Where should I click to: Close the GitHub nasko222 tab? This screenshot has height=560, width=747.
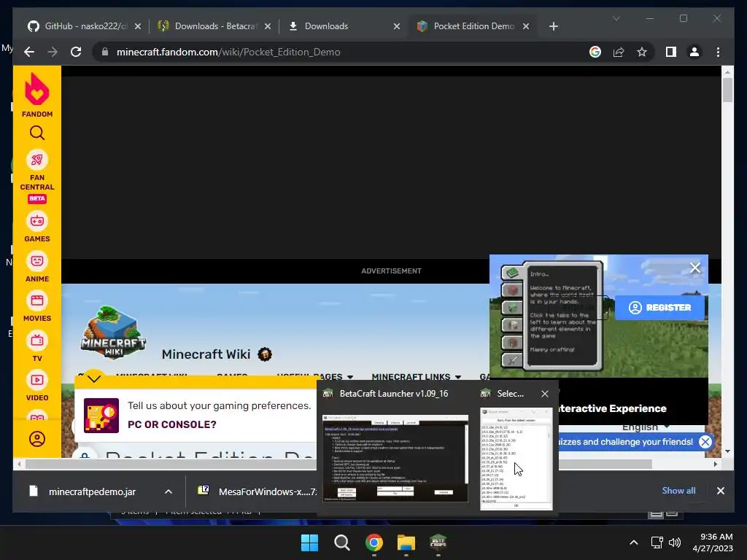pos(138,26)
